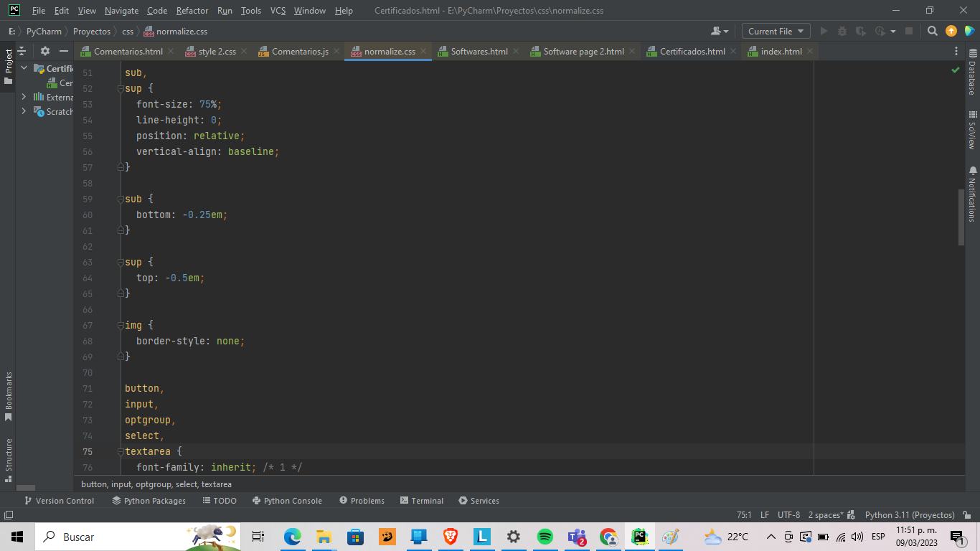The height and width of the screenshot is (551, 980).
Task: Open editor tabs three-dot options menu
Action: coord(956,51)
